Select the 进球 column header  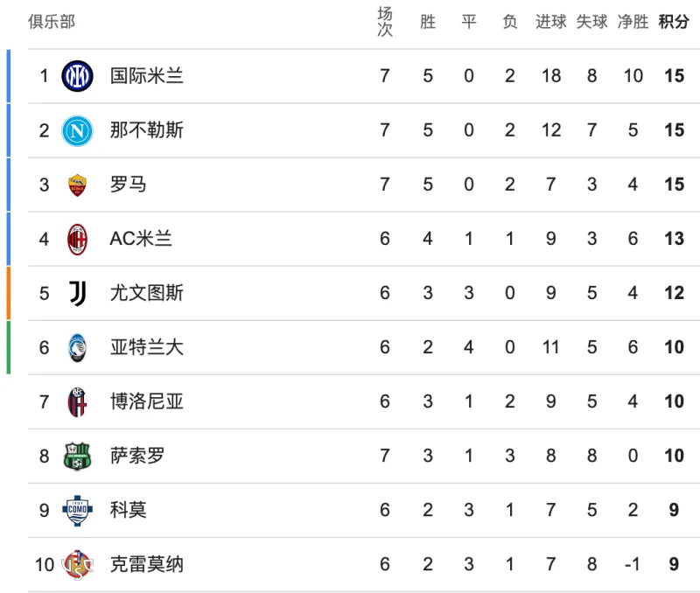pyautogui.click(x=550, y=22)
